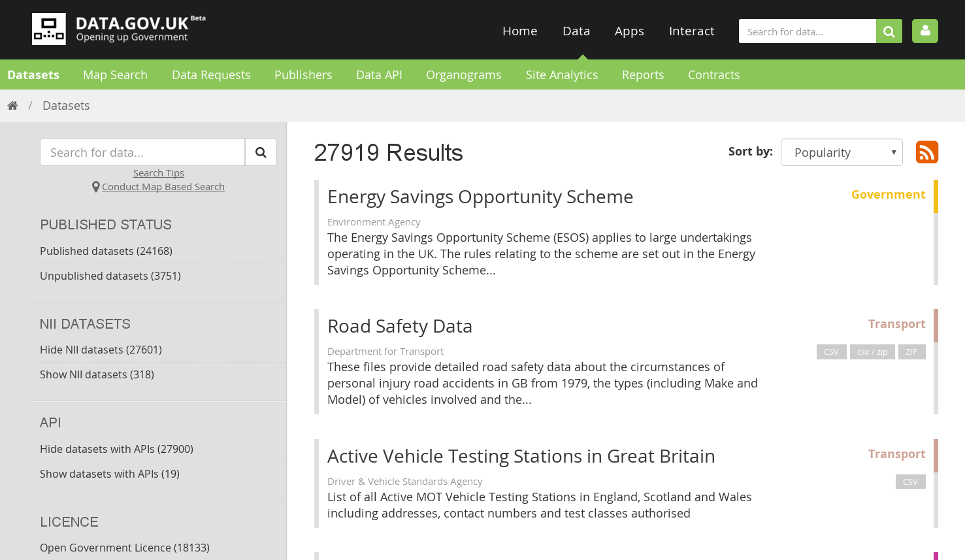Open the Search Tips link
Screen dimensions: 965x560
[159, 173]
